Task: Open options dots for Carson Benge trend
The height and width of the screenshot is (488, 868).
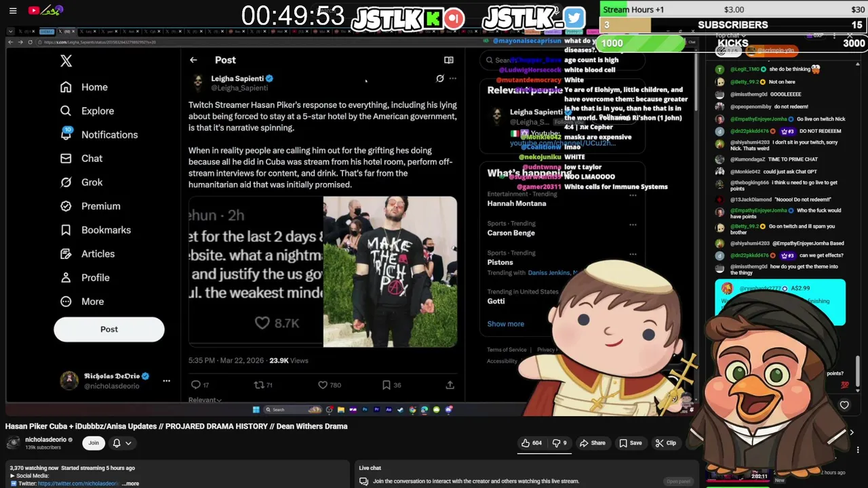Action: [x=633, y=224]
